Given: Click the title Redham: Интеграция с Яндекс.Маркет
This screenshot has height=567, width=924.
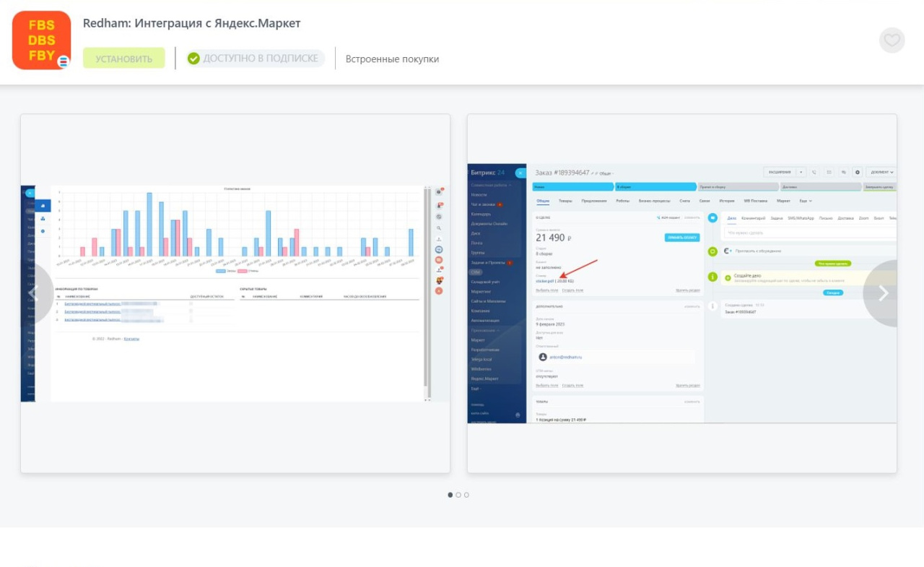Looking at the screenshot, I should (192, 23).
